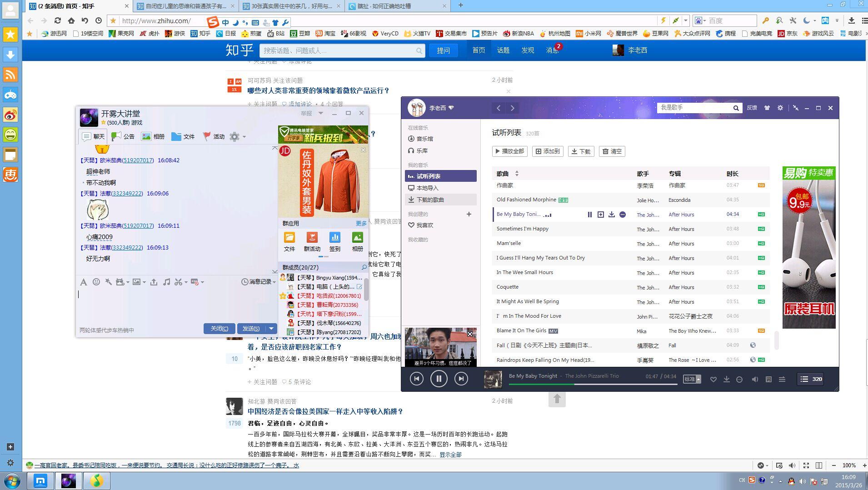Like the current song with heart icon
868x490 pixels.
tap(713, 379)
